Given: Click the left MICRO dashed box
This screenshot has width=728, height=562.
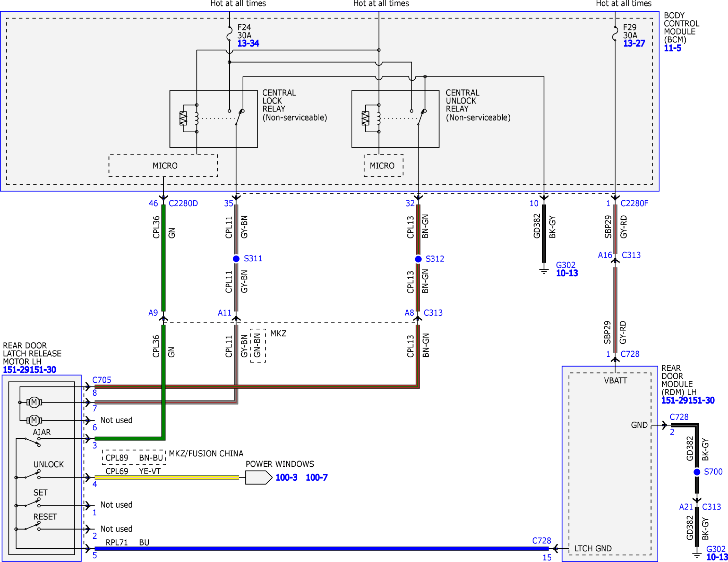Looking at the screenshot, I should pyautogui.click(x=163, y=165).
